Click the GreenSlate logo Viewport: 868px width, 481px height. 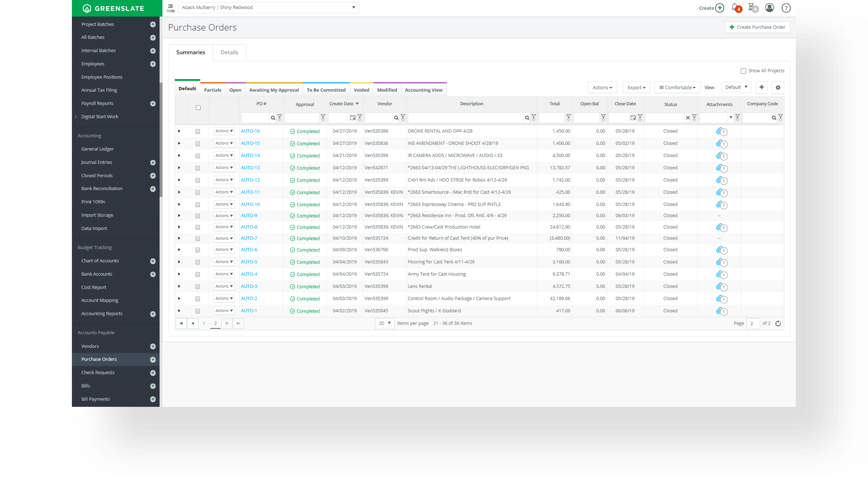point(114,8)
